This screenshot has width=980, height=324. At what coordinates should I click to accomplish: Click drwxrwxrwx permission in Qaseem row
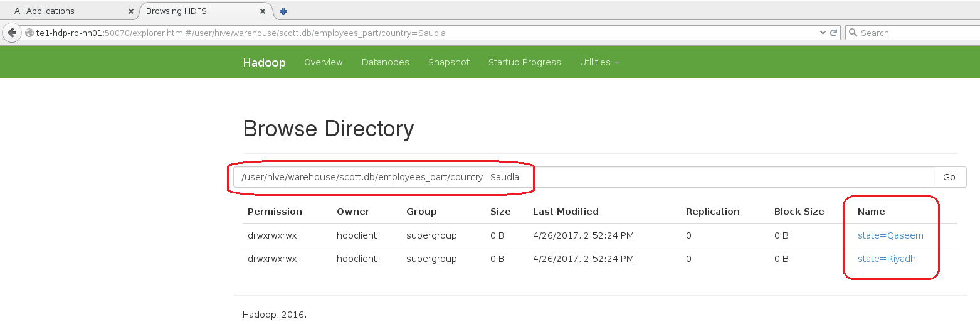pyautogui.click(x=272, y=235)
